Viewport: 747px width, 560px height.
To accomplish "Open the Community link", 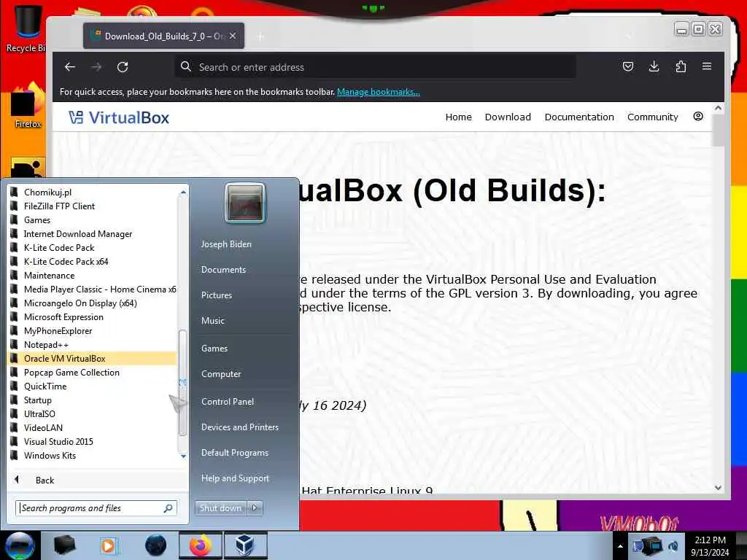I will pyautogui.click(x=653, y=117).
